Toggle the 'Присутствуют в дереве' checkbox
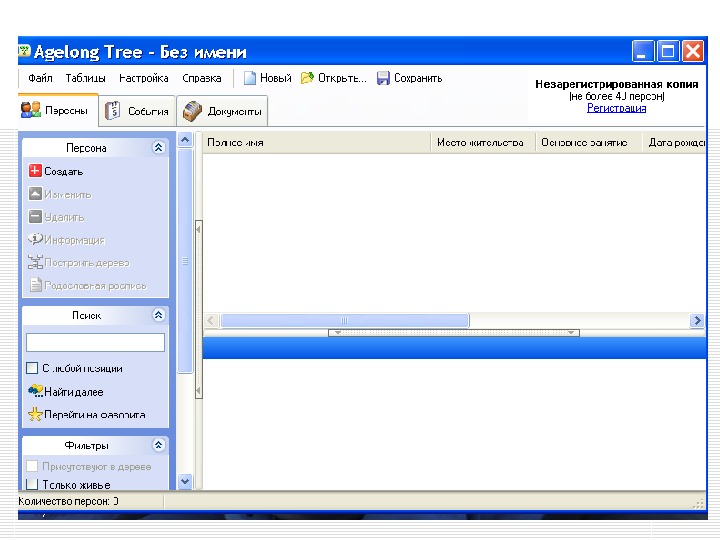The image size is (720, 540). tap(32, 466)
